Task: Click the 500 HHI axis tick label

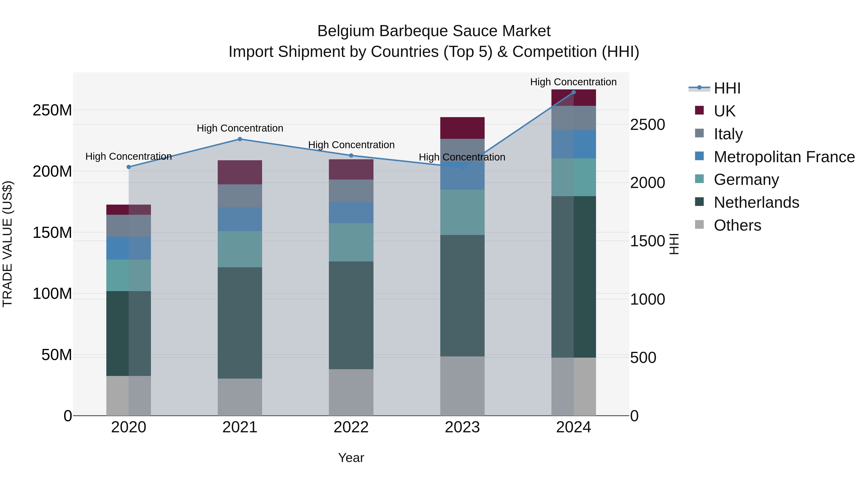Action: click(x=643, y=357)
